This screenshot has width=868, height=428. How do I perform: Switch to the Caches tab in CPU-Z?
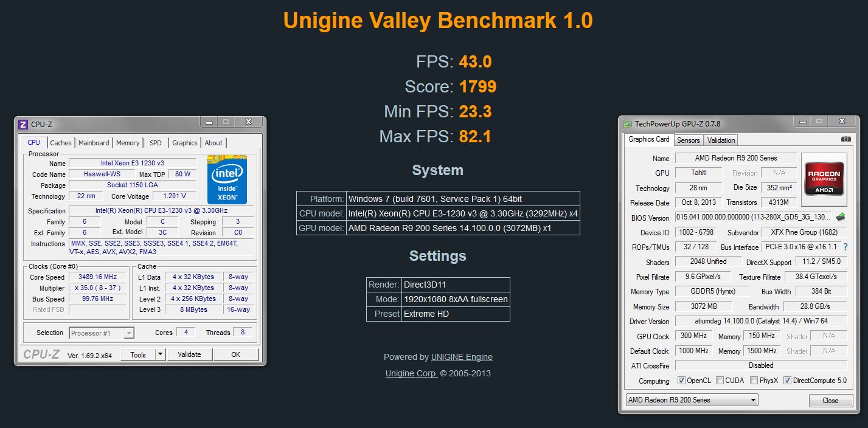tap(61, 143)
